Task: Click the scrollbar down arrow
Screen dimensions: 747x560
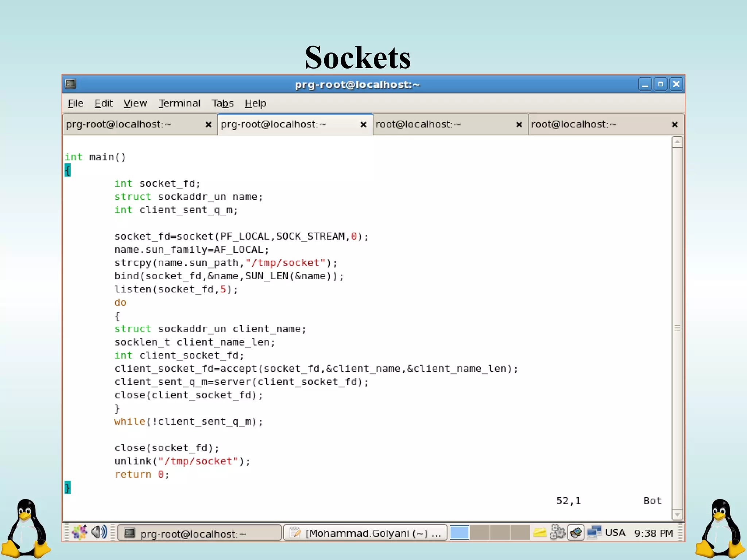Action: tap(677, 515)
